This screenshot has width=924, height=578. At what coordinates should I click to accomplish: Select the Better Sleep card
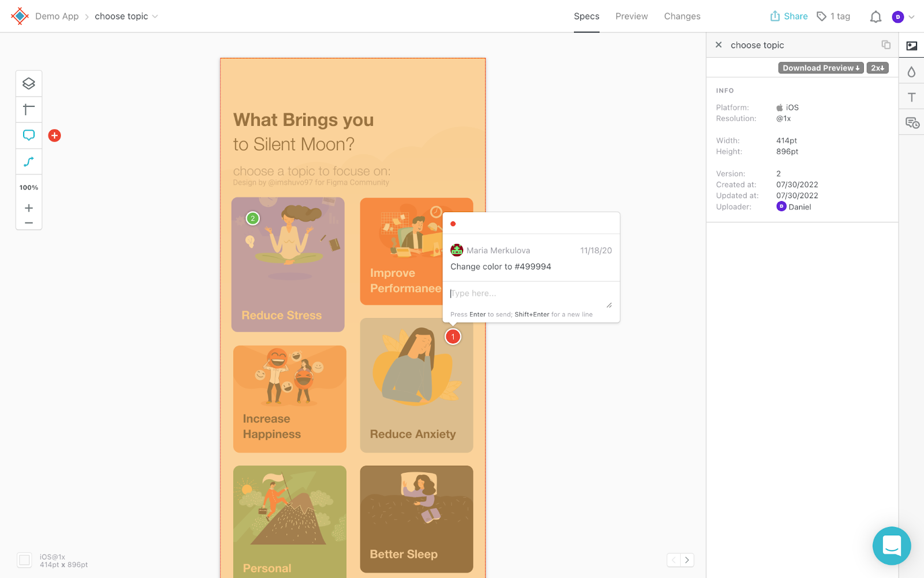click(416, 519)
